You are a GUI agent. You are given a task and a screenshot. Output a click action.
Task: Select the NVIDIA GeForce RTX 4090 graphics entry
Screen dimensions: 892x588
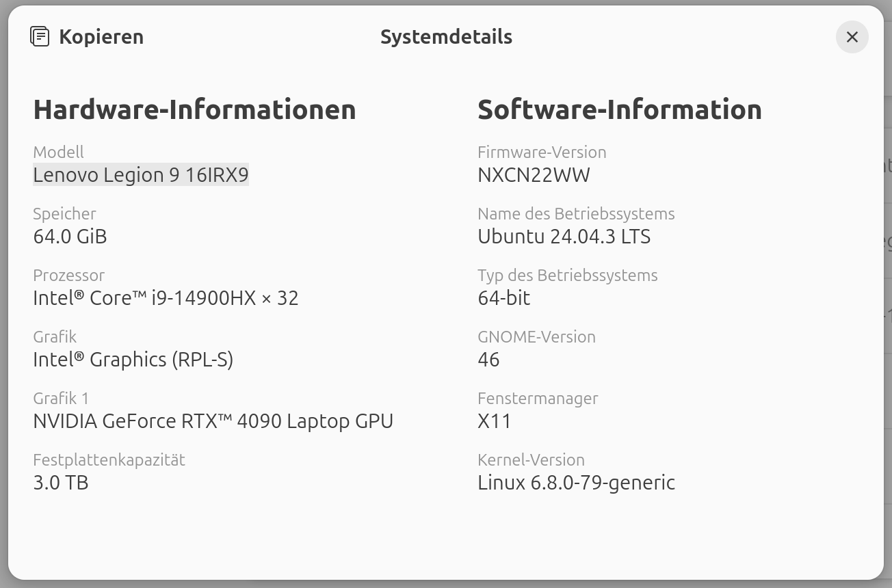point(213,420)
